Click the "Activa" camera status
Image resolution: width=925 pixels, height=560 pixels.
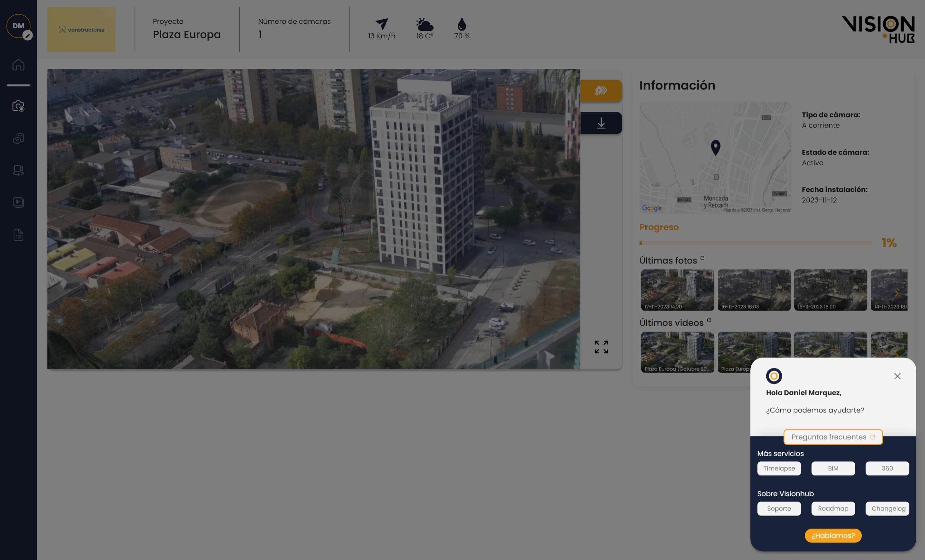[x=812, y=163]
